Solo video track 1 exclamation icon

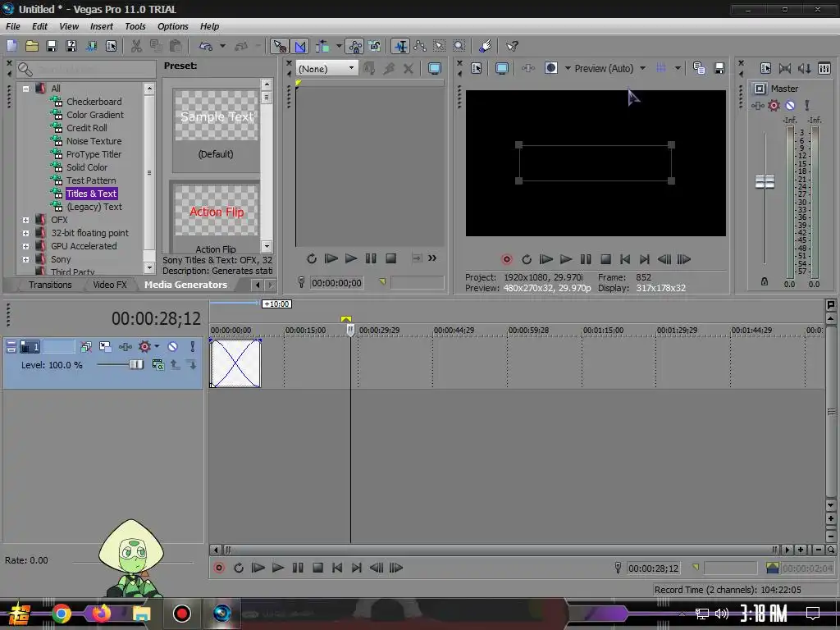[192, 347]
